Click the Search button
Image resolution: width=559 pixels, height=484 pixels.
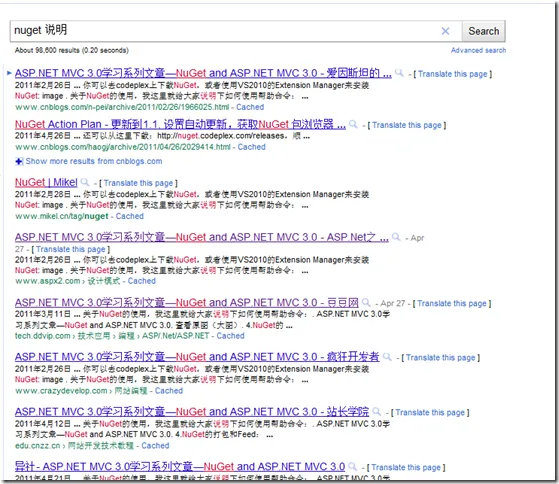[x=483, y=31]
